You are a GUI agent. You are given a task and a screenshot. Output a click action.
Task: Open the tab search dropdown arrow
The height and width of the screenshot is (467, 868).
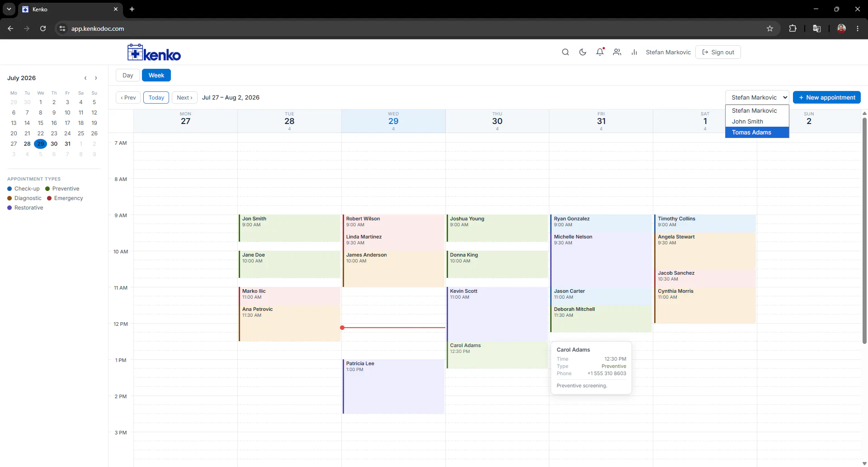tap(9, 9)
